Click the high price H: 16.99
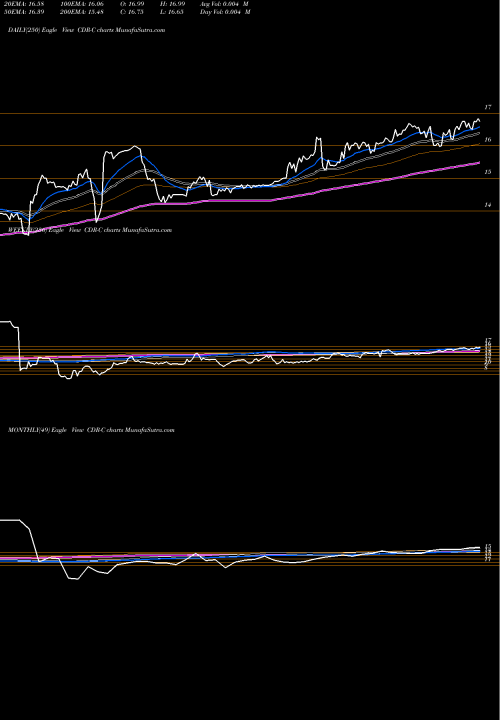Screen dimensions: 500x720 [x=173, y=4]
